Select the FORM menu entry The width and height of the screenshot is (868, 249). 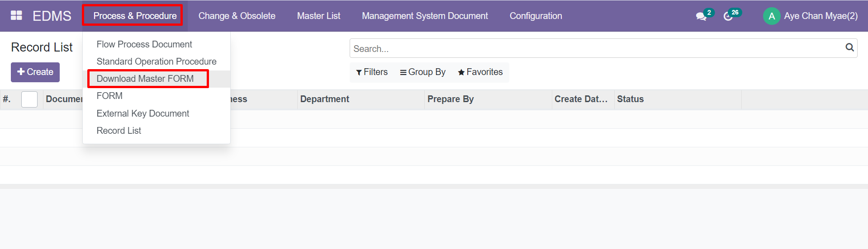[157, 96]
